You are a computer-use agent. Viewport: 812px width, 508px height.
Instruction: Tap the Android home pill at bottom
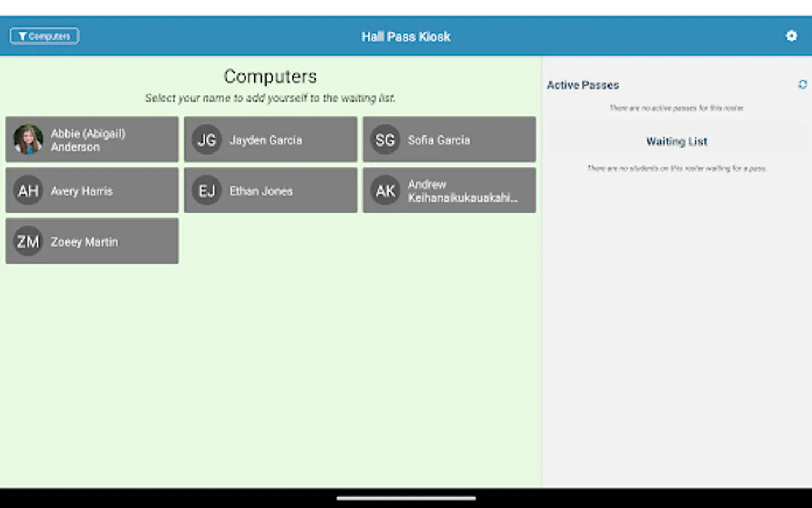[405, 498]
